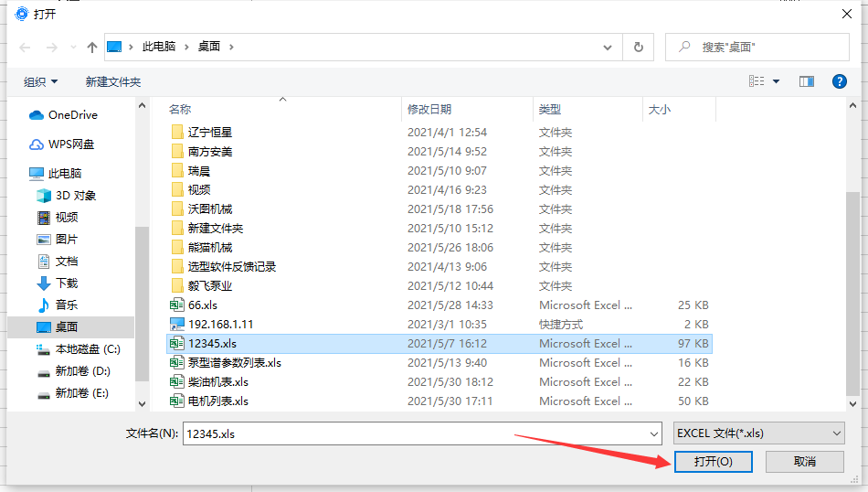Open 文档 in the sidebar
Viewport: 868px width, 492px height.
[58, 261]
